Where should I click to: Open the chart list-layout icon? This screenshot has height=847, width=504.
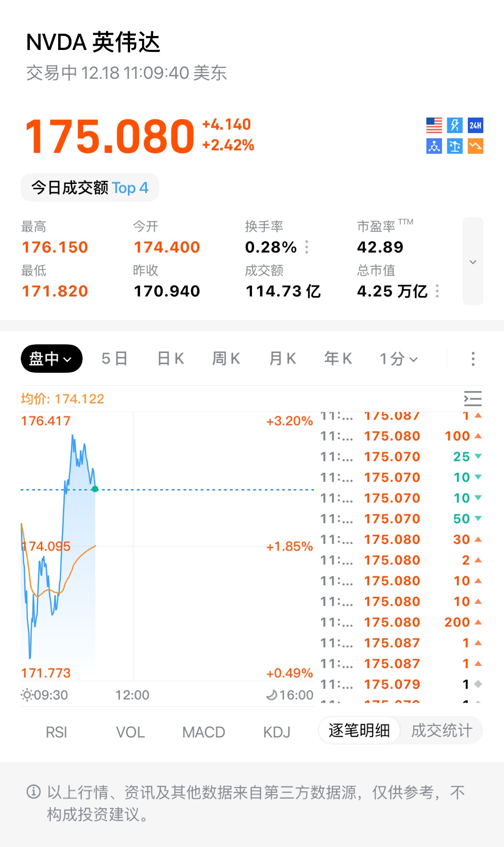tap(472, 399)
